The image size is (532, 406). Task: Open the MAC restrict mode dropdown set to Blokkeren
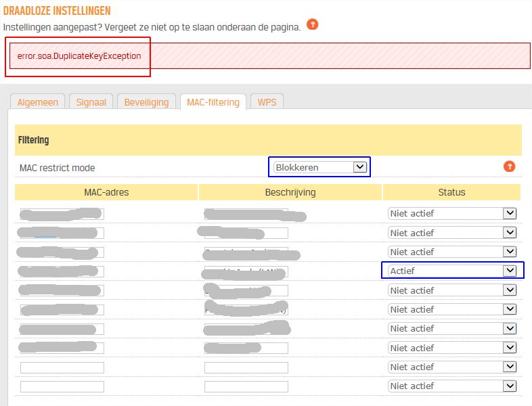[319, 167]
